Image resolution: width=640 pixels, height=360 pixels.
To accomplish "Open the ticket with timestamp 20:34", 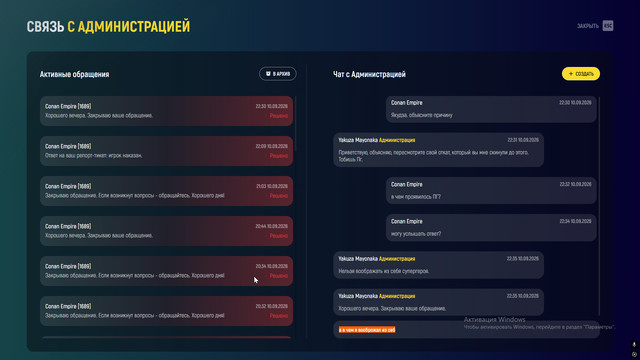I will pyautogui.click(x=167, y=271).
